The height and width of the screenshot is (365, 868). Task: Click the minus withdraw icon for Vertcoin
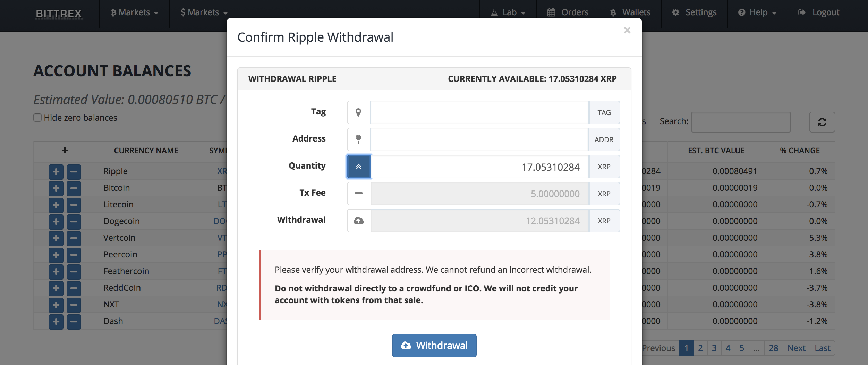point(74,238)
